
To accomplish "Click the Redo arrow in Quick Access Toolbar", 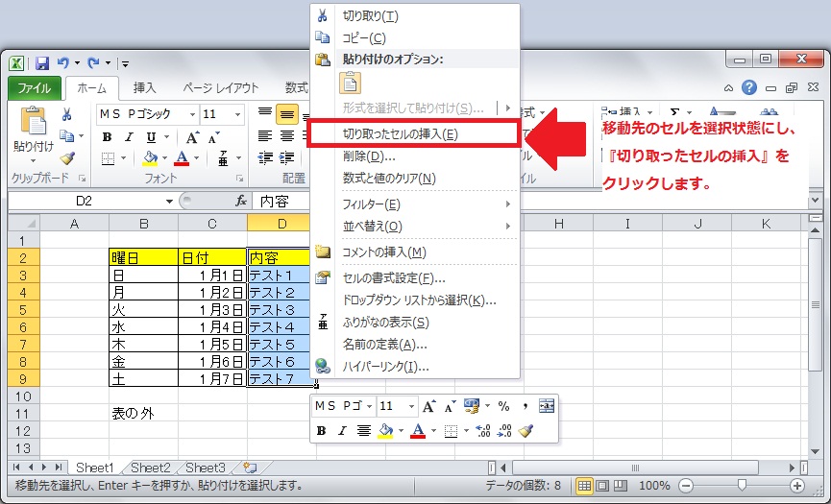I will coord(93,63).
